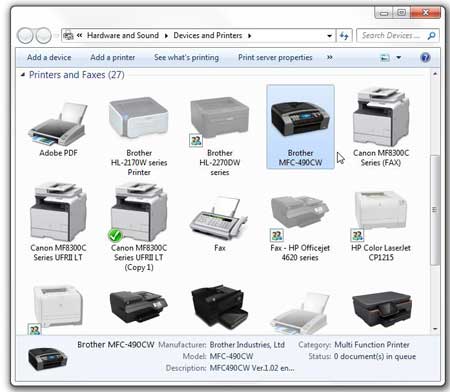
Task: Select Canon MF8300C Series (FAX) icon
Action: pos(381,117)
